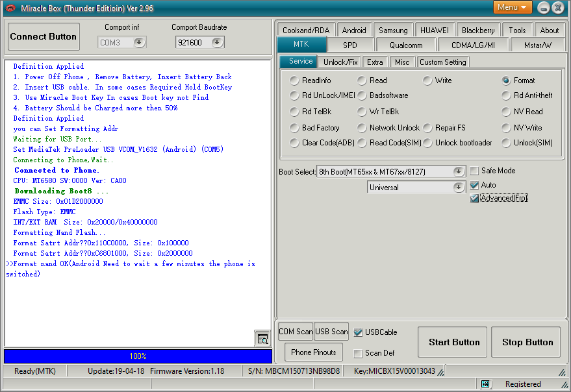This screenshot has width=571, height=392.
Task: Switch to the Blackberry tab
Action: 478,31
